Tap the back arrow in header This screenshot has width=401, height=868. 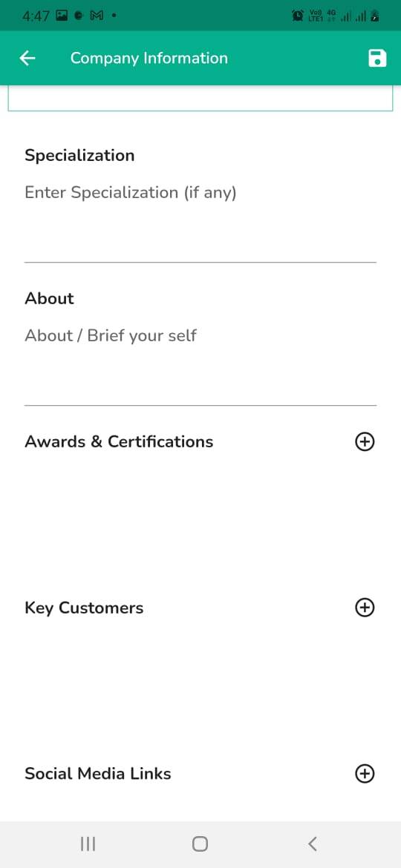pyautogui.click(x=27, y=58)
